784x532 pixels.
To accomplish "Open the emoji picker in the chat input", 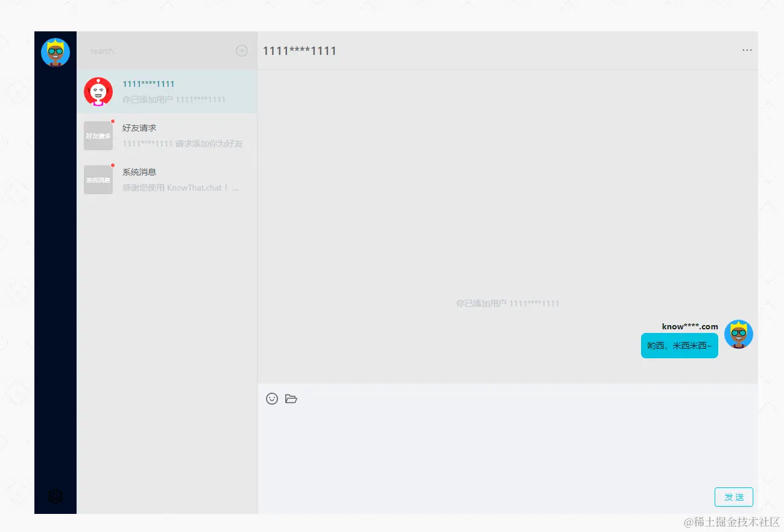I will tap(272, 399).
